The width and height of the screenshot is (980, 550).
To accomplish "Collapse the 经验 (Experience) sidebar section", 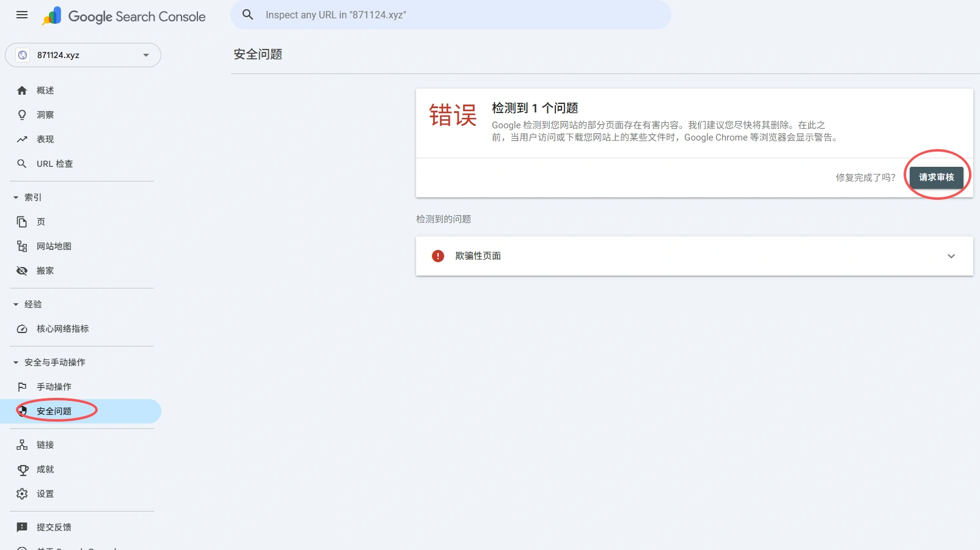I will [15, 304].
